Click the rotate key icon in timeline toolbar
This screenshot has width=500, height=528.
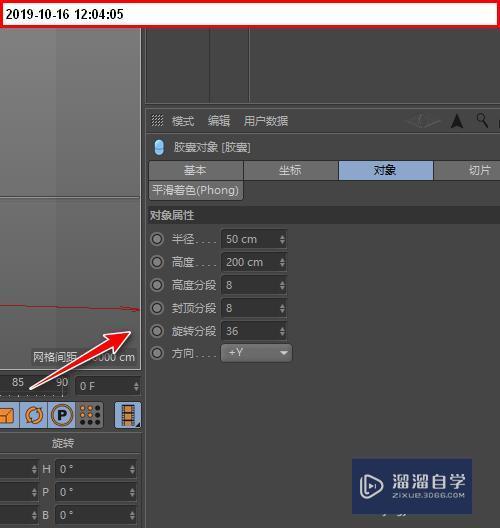(x=34, y=415)
